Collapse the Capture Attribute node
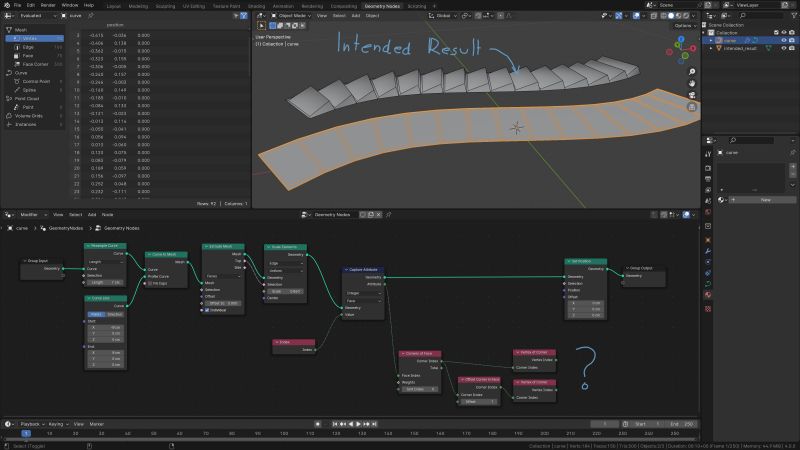800x450 pixels. click(346, 269)
